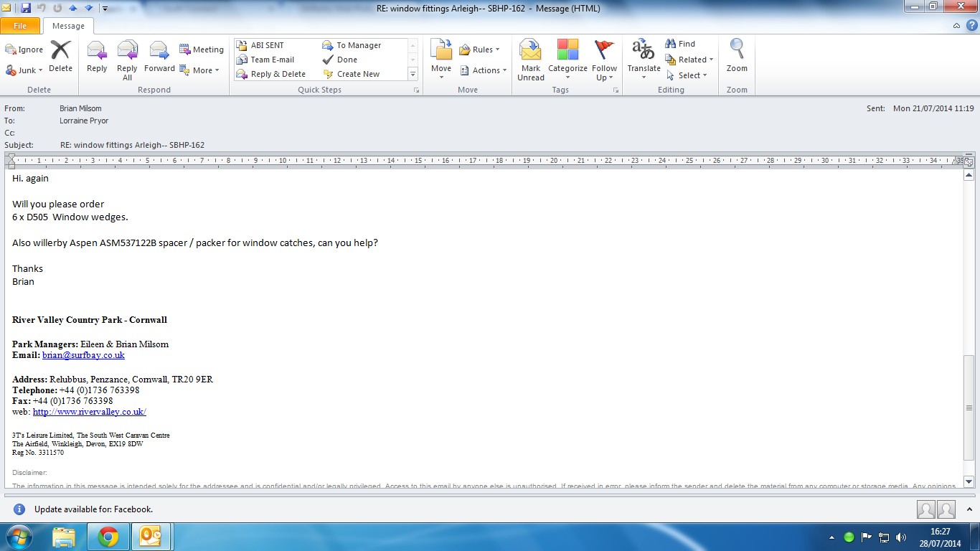Open the Zoom dialog

click(737, 57)
